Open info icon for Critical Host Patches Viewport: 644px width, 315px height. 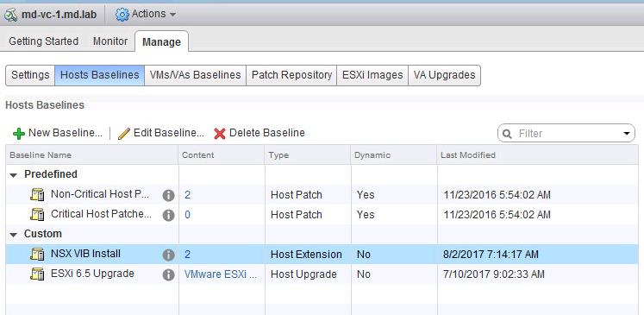168,215
